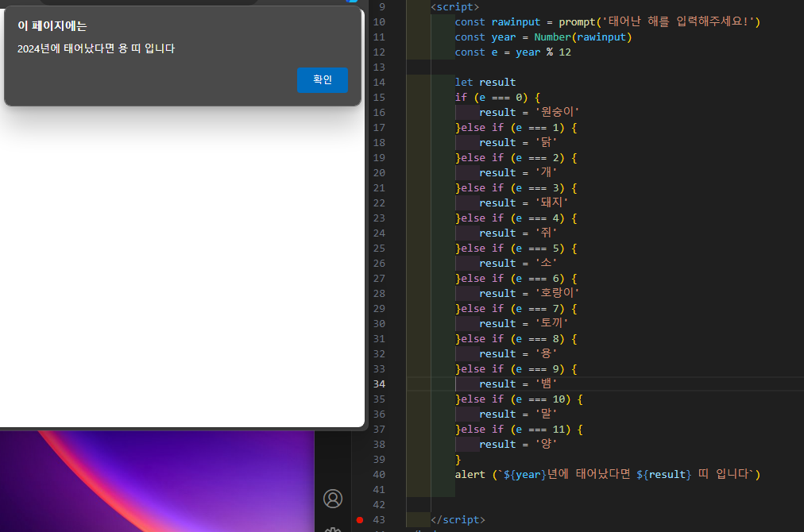Click the result = '용' assignment
This screenshot has height=532, width=804.
518,353
